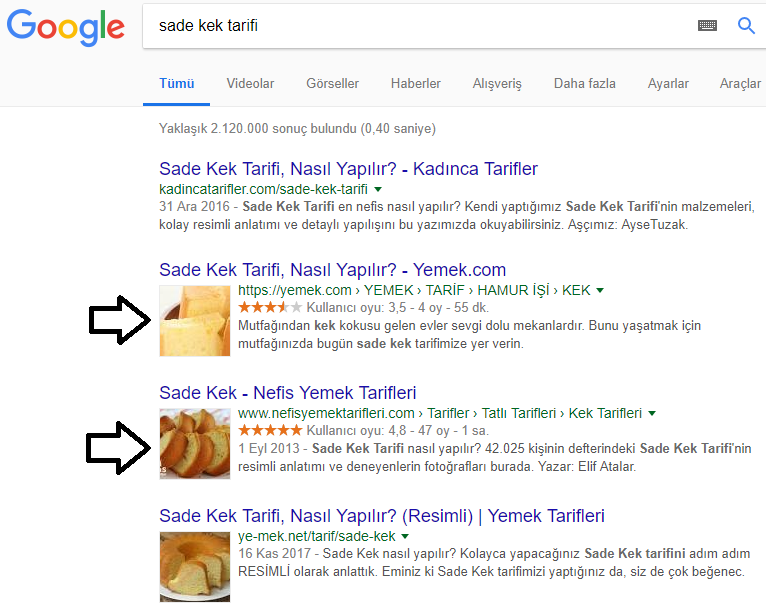Click the nefisyemektarifleri five-star rating

point(270,431)
